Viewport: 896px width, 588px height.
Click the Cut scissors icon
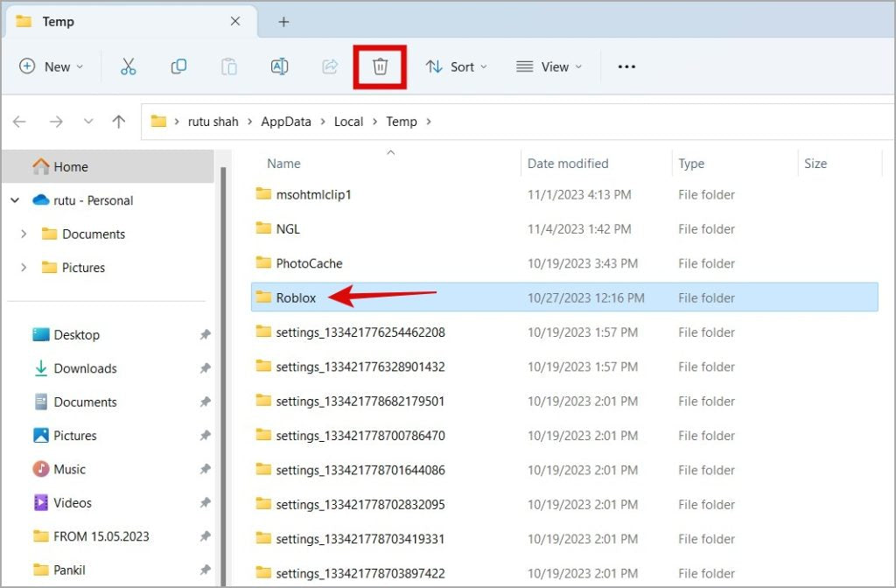(129, 66)
